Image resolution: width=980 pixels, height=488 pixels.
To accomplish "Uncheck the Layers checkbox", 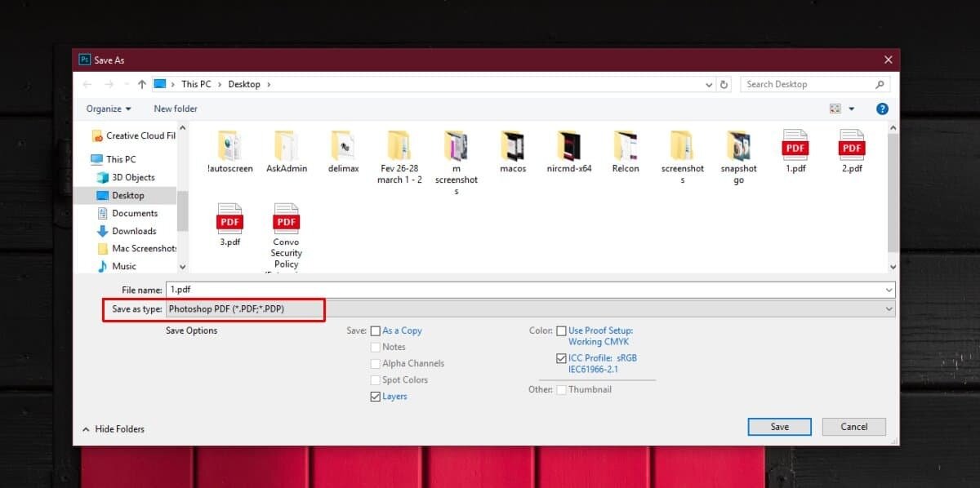I will 376,397.
